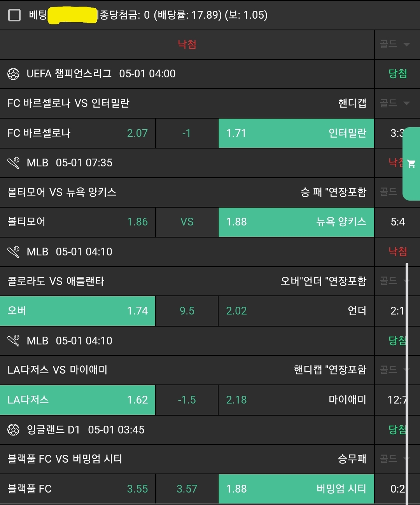Click the soccer ball icon beside UEFA 챔피언스리그
Screen dimensions: 420x505
[13, 74]
